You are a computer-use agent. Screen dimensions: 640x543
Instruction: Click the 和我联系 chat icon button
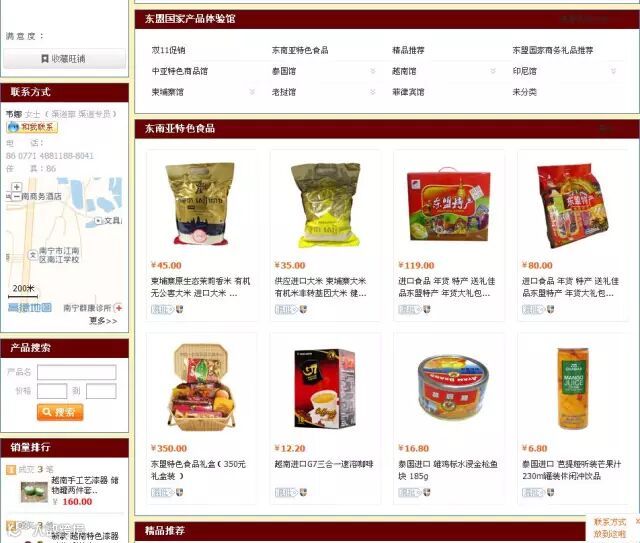point(32,127)
